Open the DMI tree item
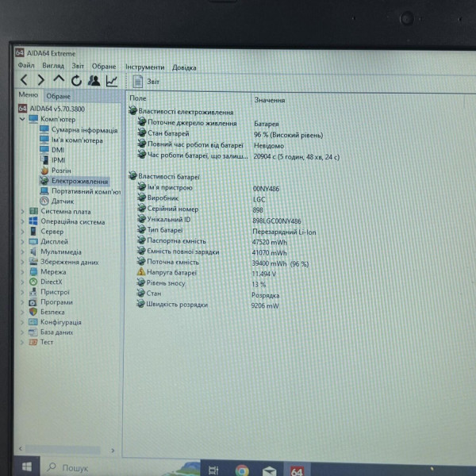The image size is (476, 476). pos(58,150)
